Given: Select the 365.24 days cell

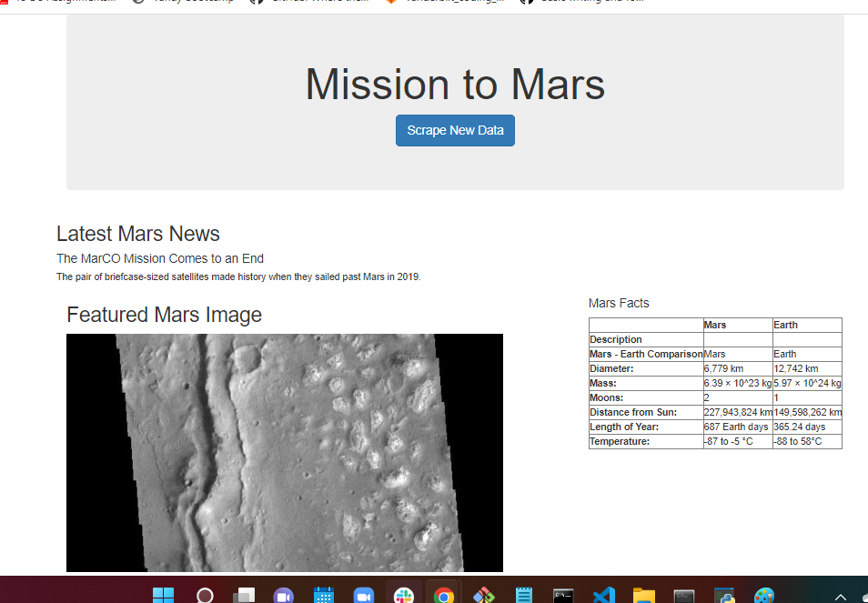Looking at the screenshot, I should click(807, 427).
